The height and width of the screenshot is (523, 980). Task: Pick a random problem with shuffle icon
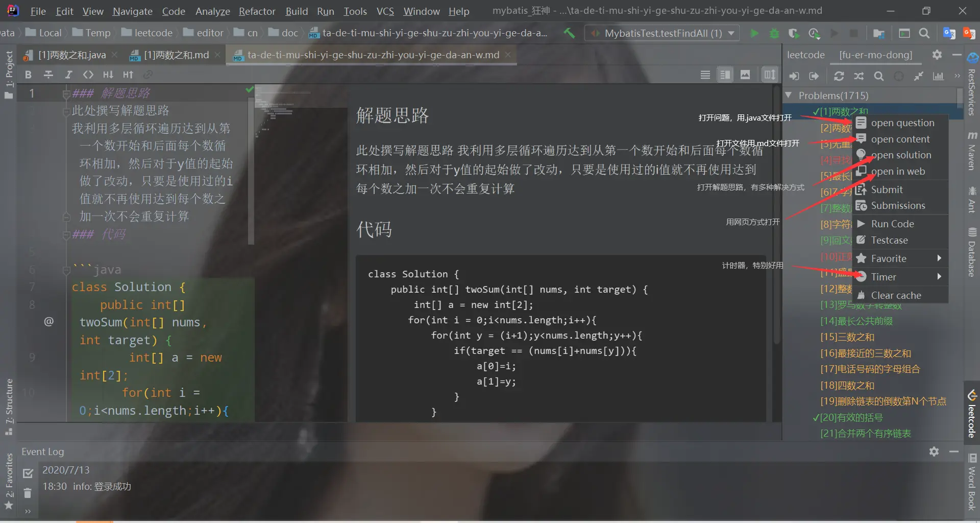[859, 76]
